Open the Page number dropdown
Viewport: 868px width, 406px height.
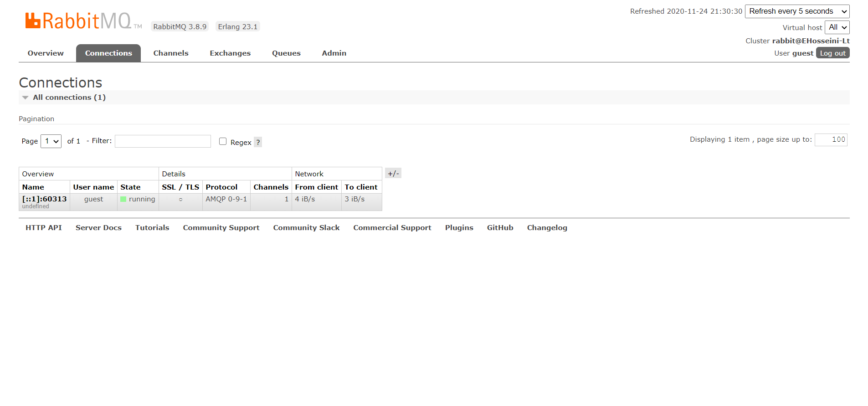(x=51, y=141)
